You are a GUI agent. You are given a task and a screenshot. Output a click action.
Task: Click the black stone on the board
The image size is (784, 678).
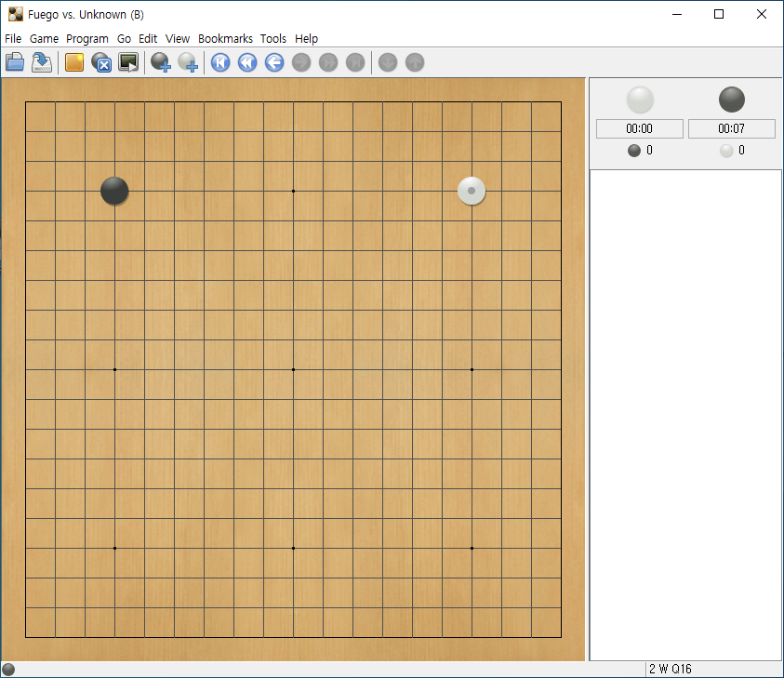pos(114,191)
